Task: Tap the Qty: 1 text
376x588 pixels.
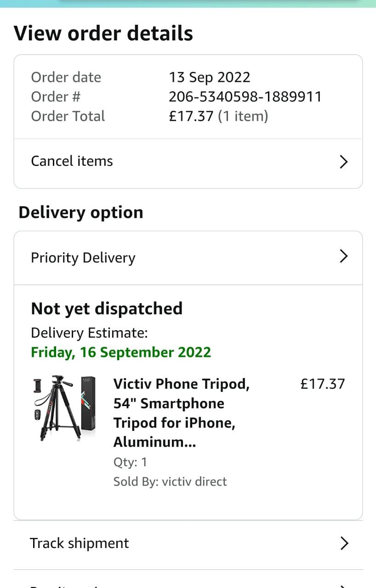Action: tap(130, 462)
